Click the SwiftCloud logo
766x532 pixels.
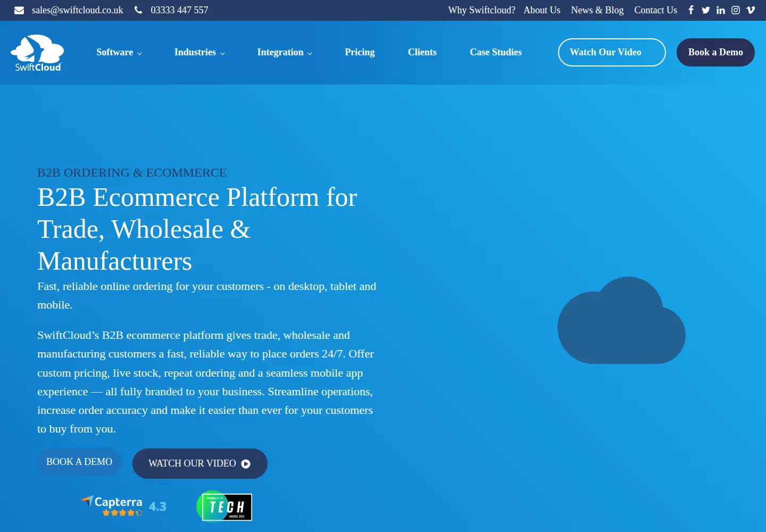(37, 53)
